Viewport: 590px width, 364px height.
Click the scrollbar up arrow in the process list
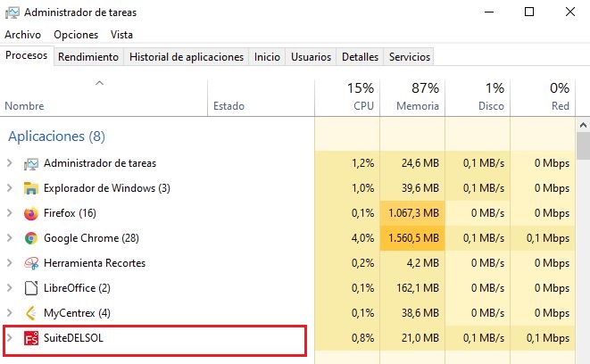tap(583, 125)
